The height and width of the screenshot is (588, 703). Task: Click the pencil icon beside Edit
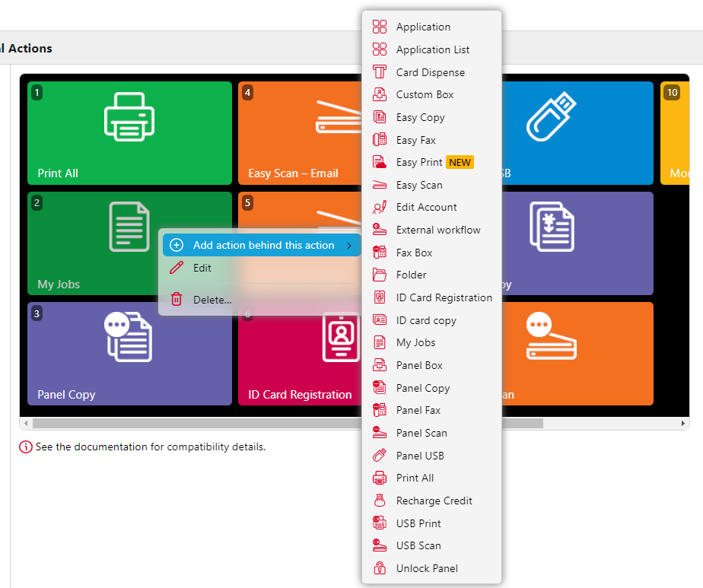pyautogui.click(x=177, y=268)
